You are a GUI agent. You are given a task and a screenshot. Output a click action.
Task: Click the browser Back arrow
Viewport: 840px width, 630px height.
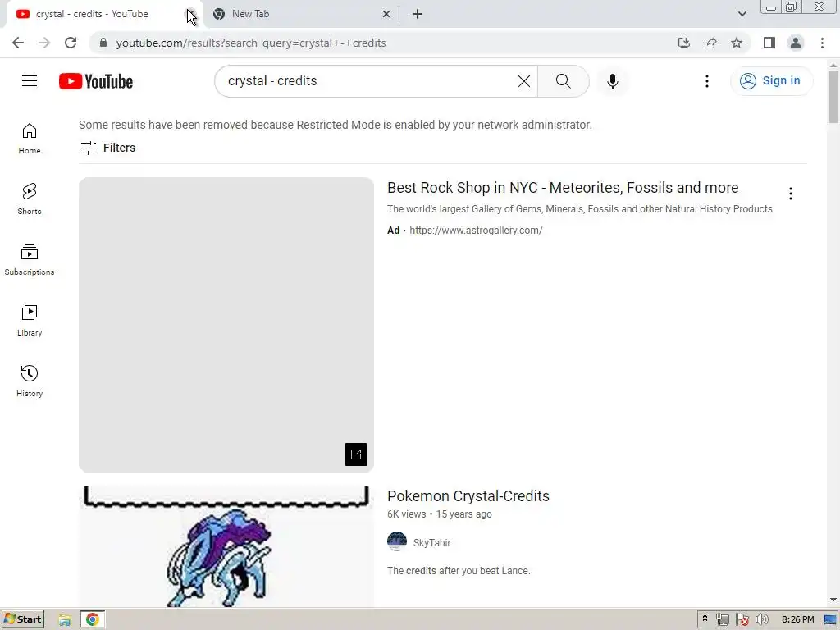coord(18,43)
